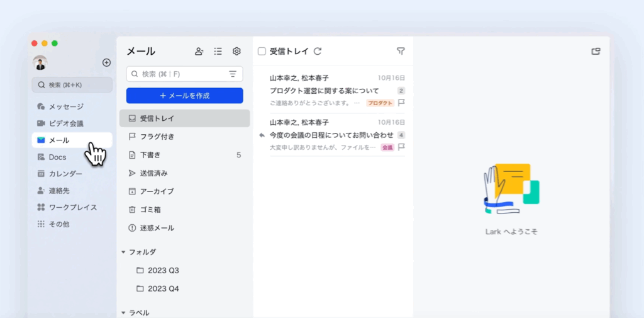Open the contacts icon in mail header

(199, 52)
